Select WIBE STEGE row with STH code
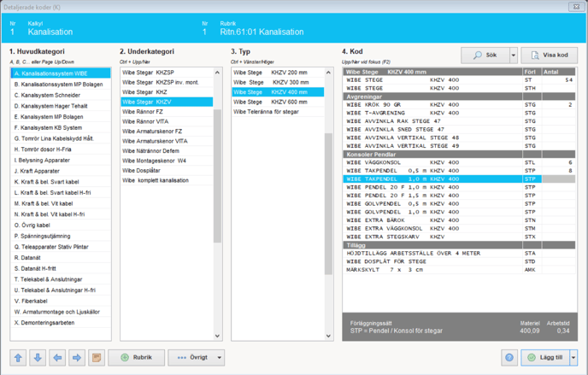The height and width of the screenshot is (375, 588). point(459,89)
